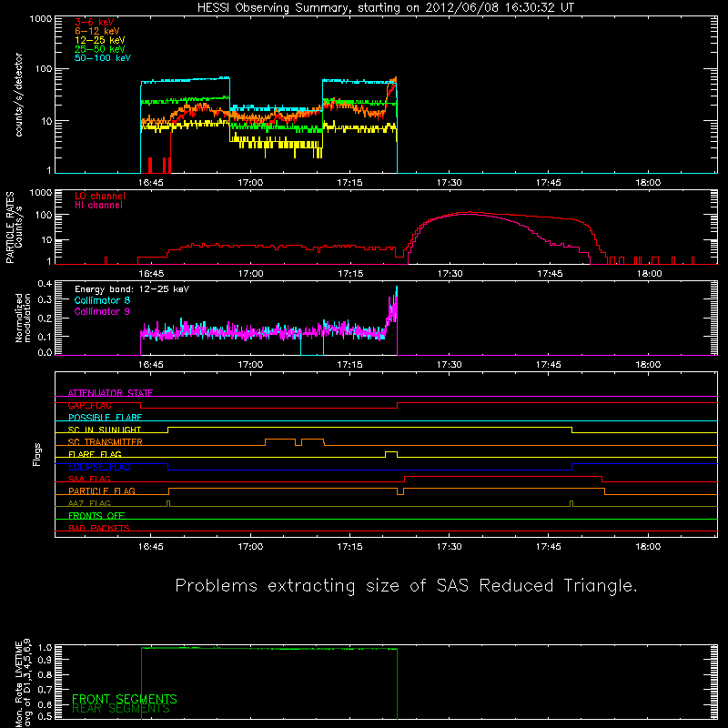Click the Mon. Rate LIVETIME axis label

click(24, 682)
